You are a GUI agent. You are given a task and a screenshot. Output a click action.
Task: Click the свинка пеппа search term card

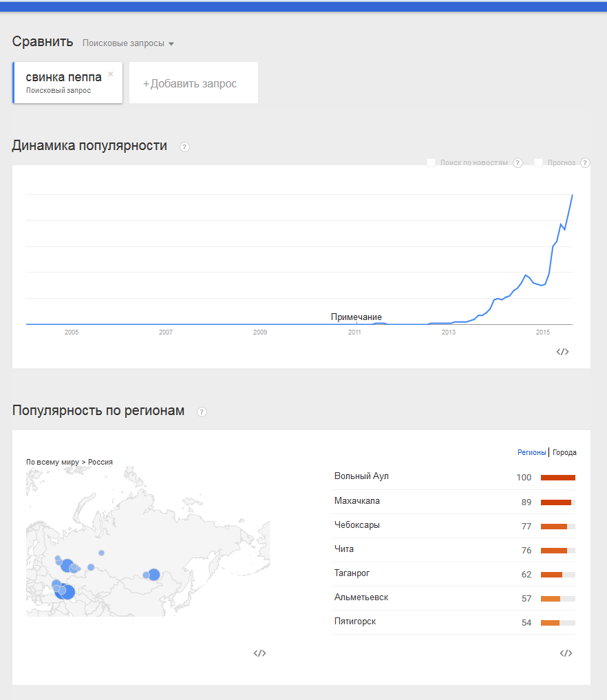63,82
